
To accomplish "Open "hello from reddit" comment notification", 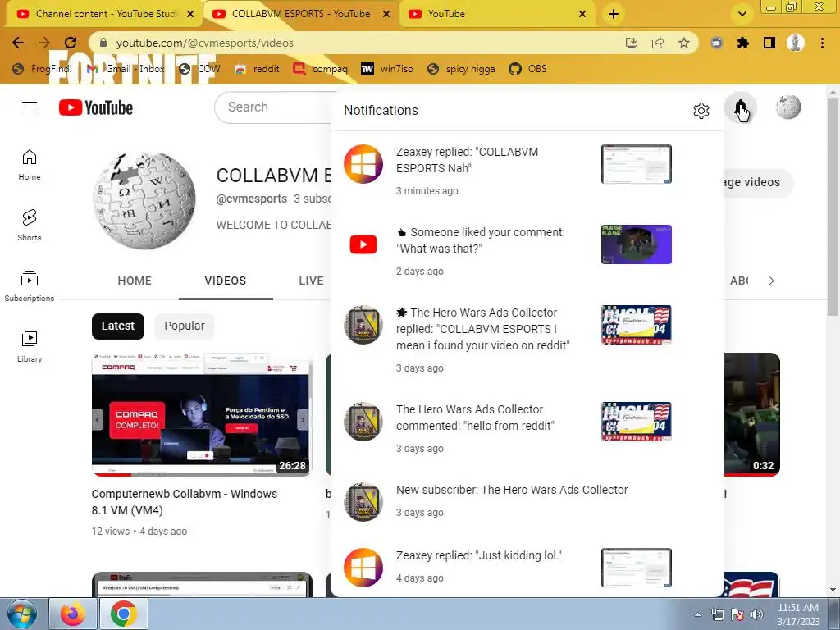I will point(527,428).
